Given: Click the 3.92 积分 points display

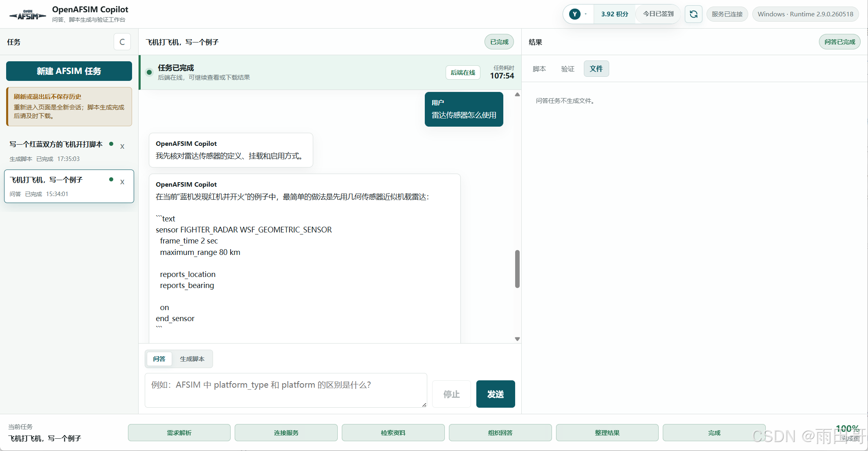Looking at the screenshot, I should (615, 14).
